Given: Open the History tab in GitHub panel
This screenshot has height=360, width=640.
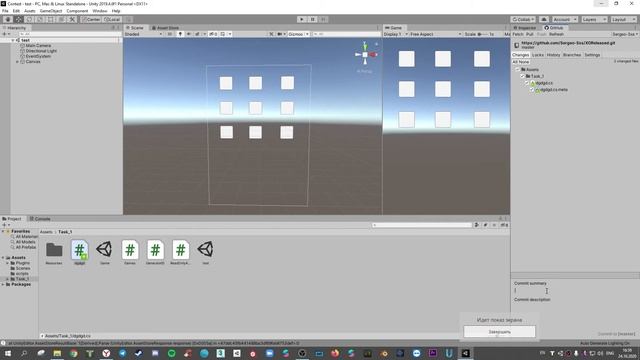Looking at the screenshot, I should tap(553, 55).
